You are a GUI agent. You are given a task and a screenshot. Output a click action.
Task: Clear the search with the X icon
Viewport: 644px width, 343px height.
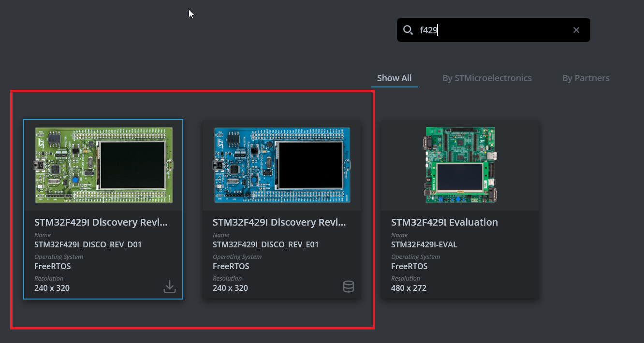point(576,29)
